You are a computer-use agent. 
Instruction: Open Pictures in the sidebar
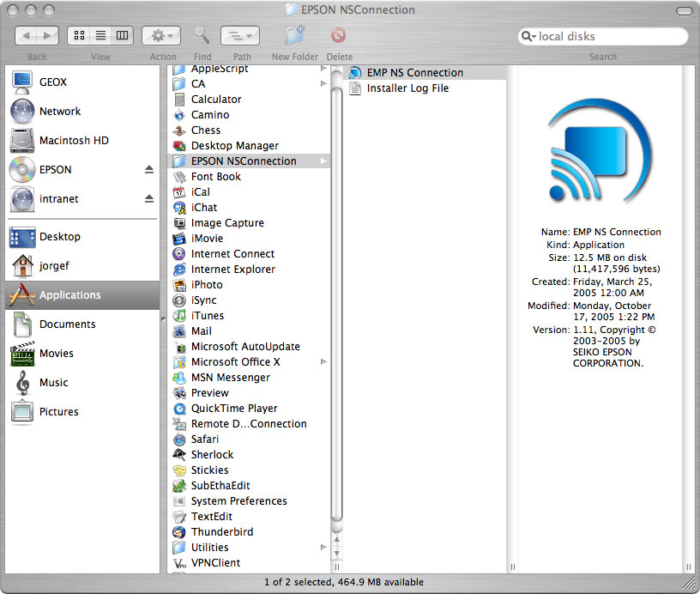pos(82,412)
